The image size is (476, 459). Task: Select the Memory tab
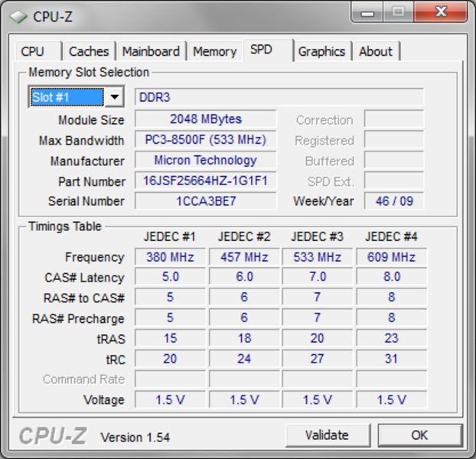pyautogui.click(x=214, y=51)
